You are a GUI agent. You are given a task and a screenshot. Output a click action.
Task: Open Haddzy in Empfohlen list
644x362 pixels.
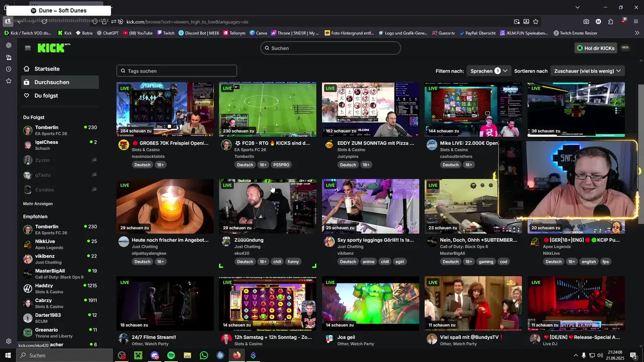(x=60, y=289)
